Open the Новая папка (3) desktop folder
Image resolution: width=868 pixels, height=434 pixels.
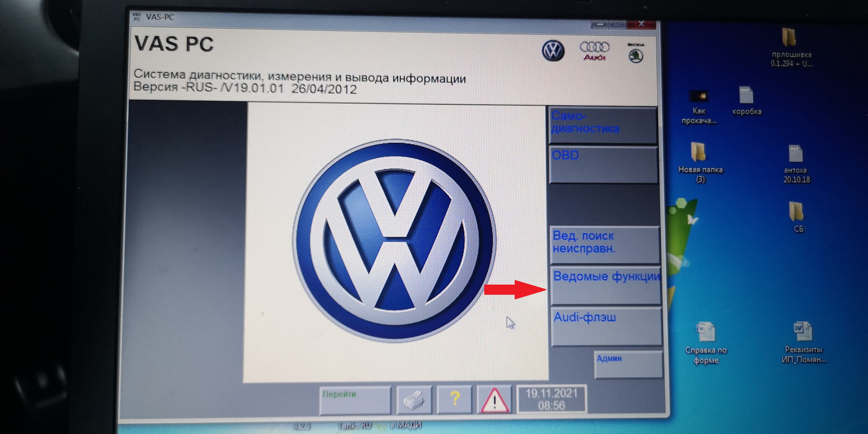700,163
